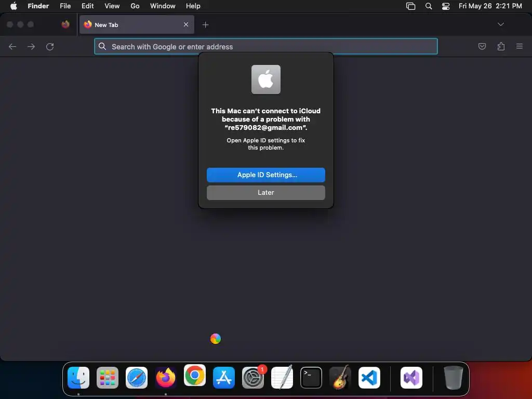The width and height of the screenshot is (532, 399).
Task: Open the Firefox extensions puzzle icon
Action: [x=501, y=46]
